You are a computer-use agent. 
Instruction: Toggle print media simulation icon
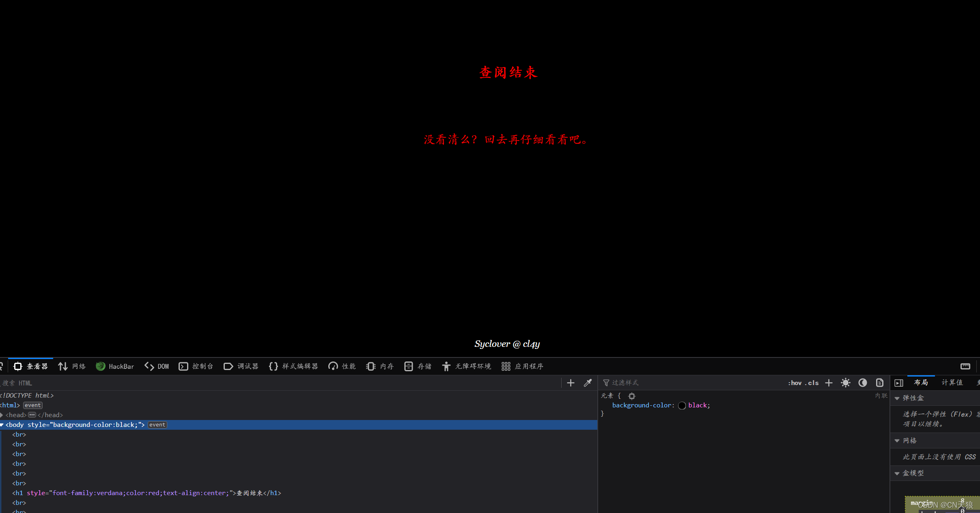880,383
